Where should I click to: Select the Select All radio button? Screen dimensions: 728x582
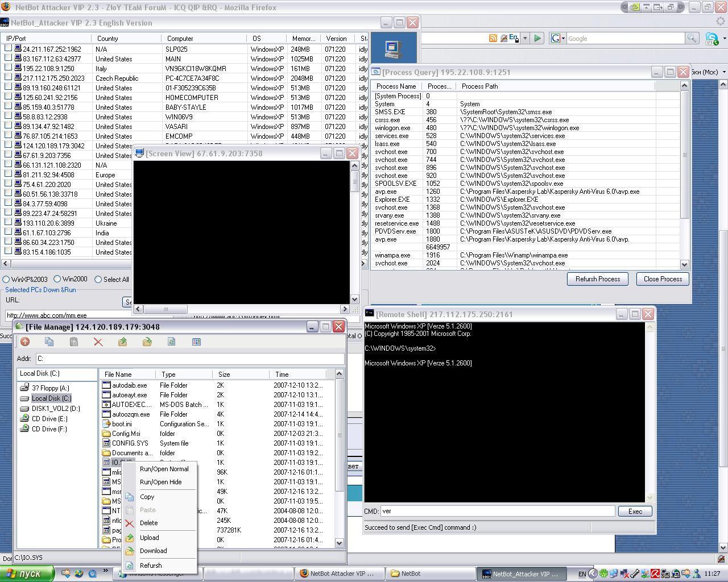tap(98, 279)
